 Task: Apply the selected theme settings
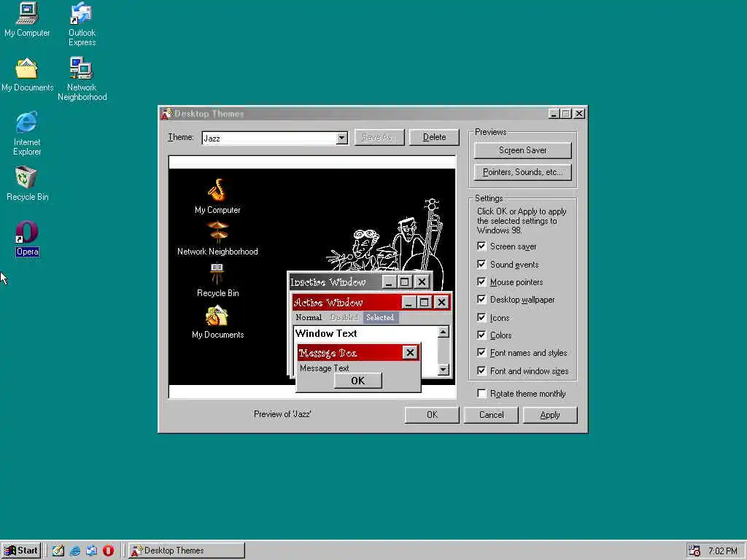[x=550, y=415]
